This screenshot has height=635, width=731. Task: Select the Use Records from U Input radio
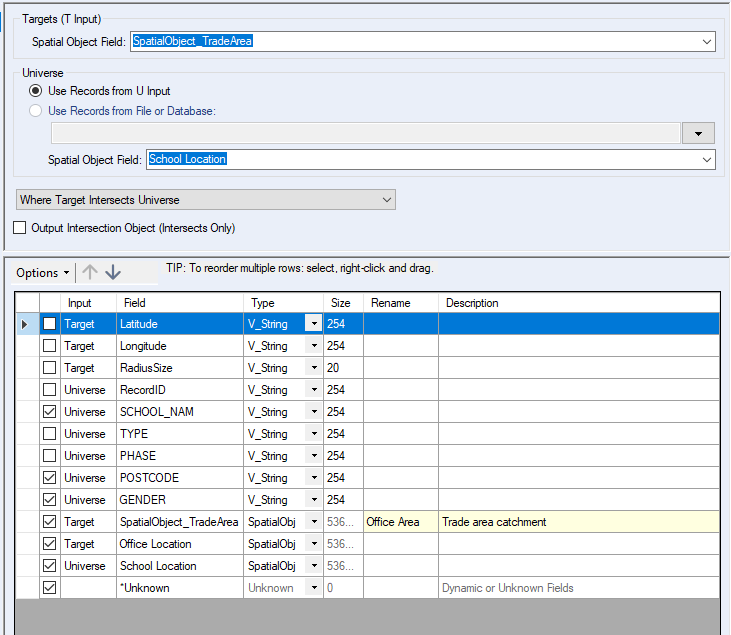(x=37, y=91)
